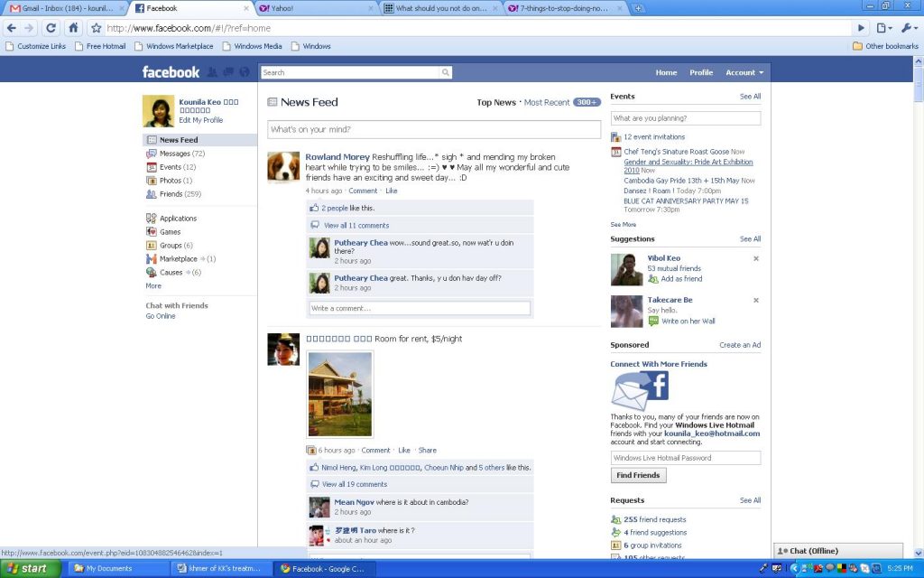Go to Home in Facebook header
The height and width of the screenshot is (578, 924).
click(x=666, y=72)
